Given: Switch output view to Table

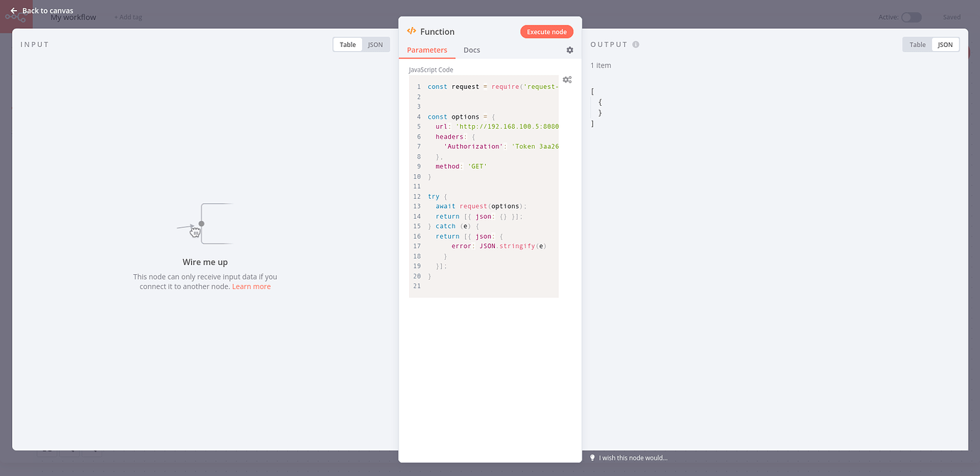Looking at the screenshot, I should pos(918,45).
